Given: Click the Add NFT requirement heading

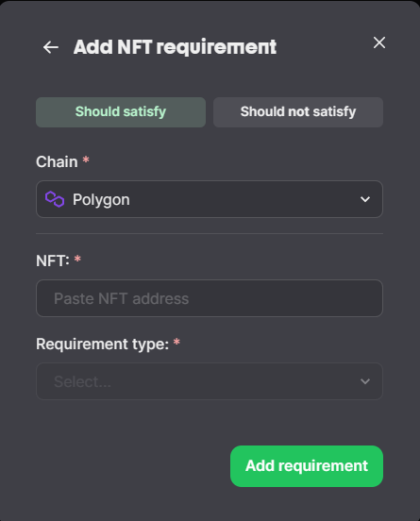Looking at the screenshot, I should [176, 47].
